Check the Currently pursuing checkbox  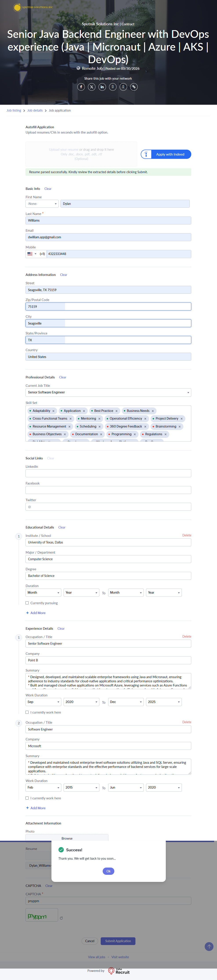[x=27, y=603]
